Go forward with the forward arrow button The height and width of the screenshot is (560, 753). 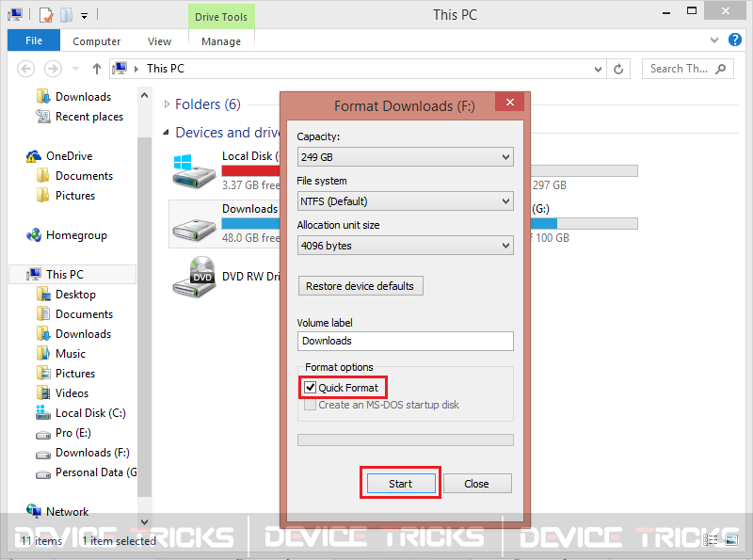53,69
